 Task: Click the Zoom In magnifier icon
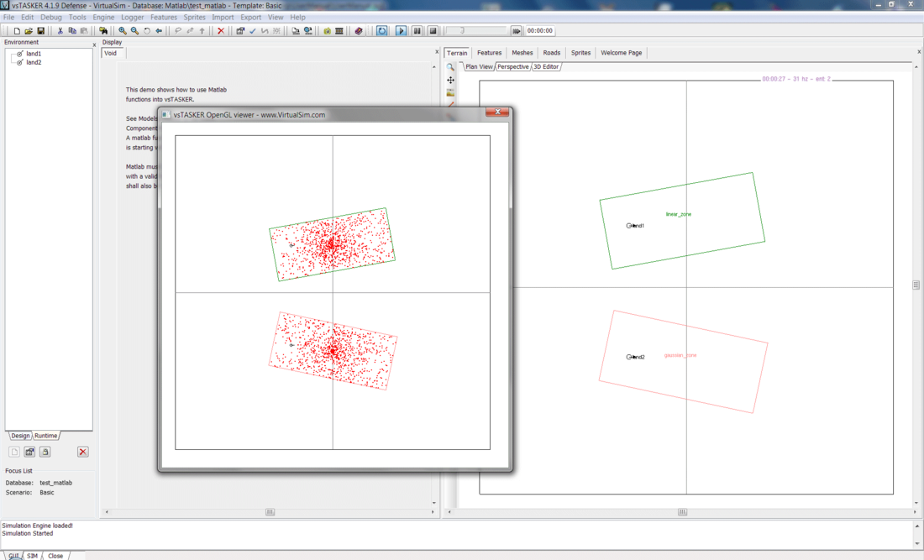pyautogui.click(x=123, y=31)
